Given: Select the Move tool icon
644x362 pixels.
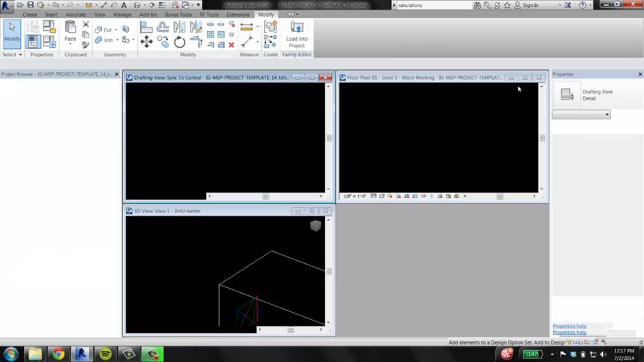Looking at the screenshot, I should point(146,42).
